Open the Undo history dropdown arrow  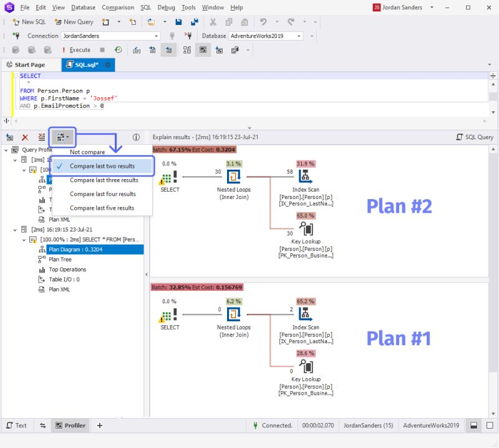277,22
